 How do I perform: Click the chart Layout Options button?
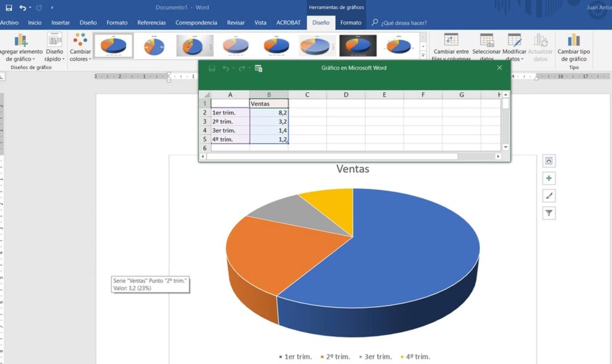[549, 161]
